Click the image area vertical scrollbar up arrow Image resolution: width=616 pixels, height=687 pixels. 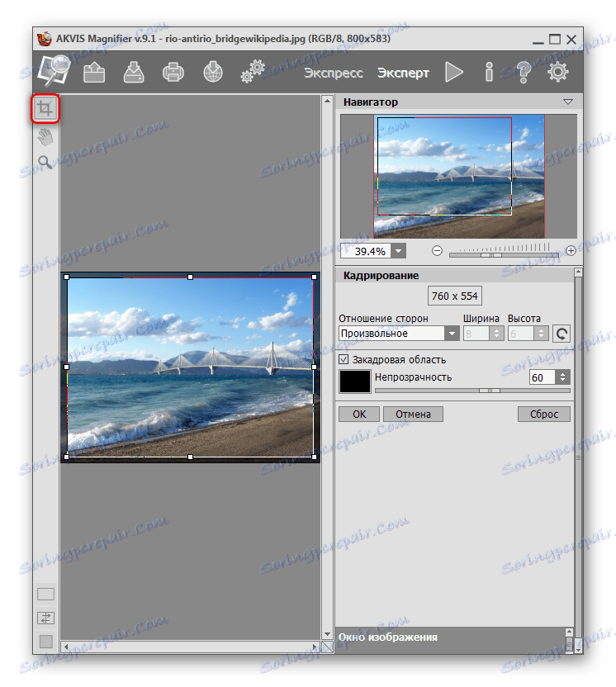click(x=327, y=101)
